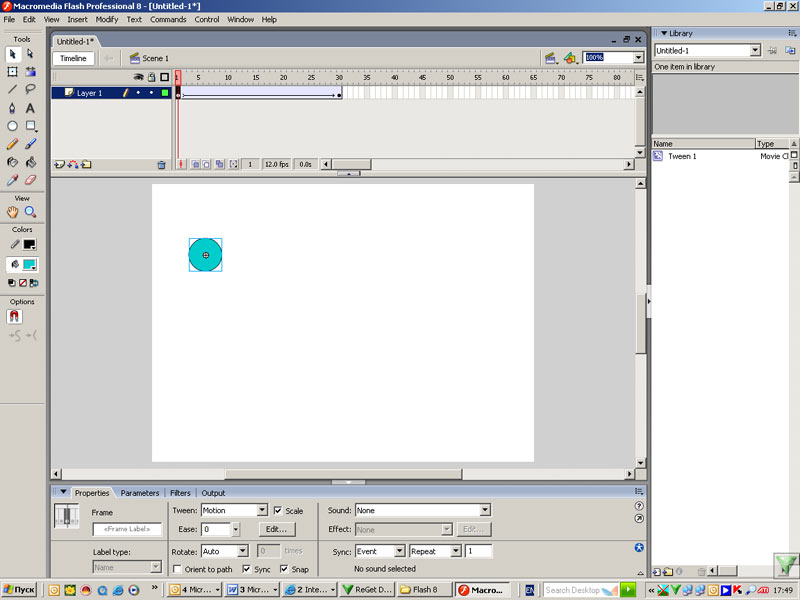Screen dimensions: 800x600
Task: Enable the Orient to path checkbox
Action: 178,569
